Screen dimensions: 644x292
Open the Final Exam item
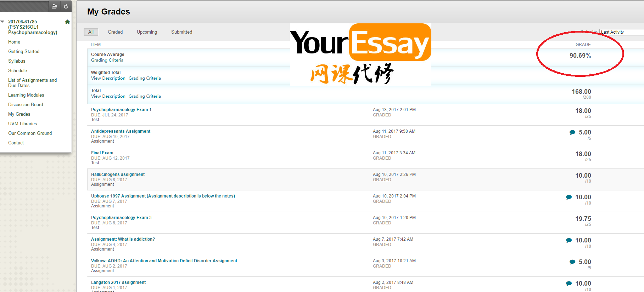coord(102,153)
